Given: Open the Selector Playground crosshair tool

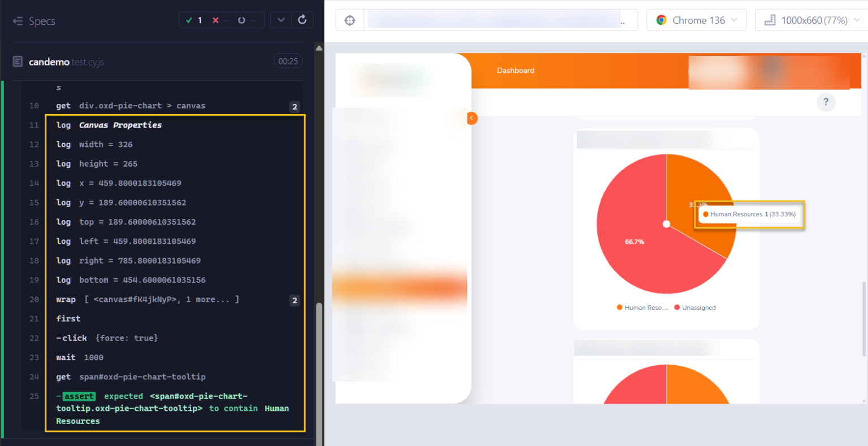Looking at the screenshot, I should 349,20.
